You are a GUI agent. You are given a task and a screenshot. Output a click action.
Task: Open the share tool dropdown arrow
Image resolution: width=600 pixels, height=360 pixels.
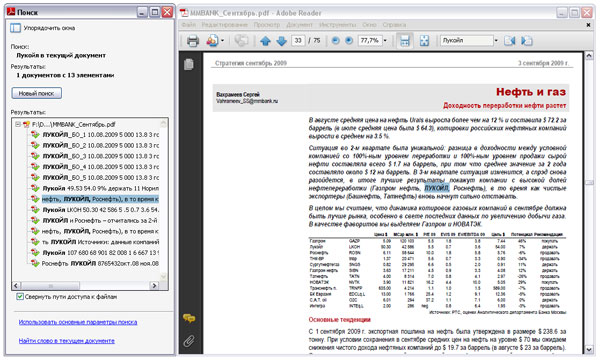[x=222, y=41]
